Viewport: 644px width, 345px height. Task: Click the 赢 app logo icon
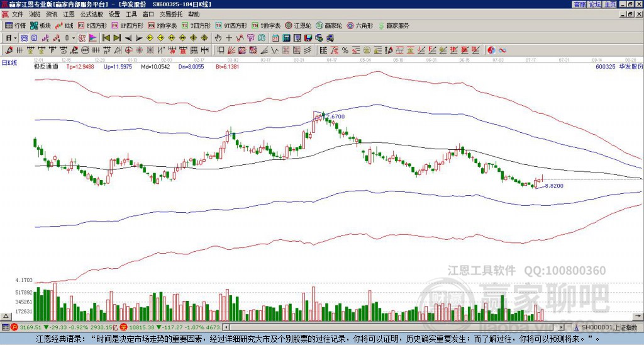tap(5, 14)
